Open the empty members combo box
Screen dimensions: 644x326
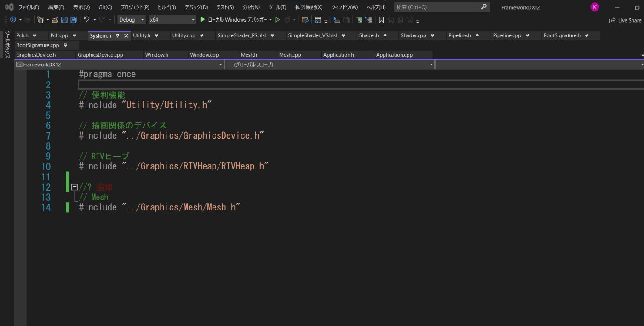pyautogui.click(x=539, y=65)
